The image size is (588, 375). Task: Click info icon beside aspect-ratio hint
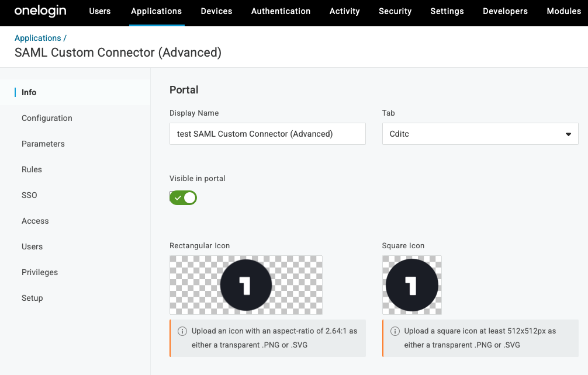(x=182, y=331)
